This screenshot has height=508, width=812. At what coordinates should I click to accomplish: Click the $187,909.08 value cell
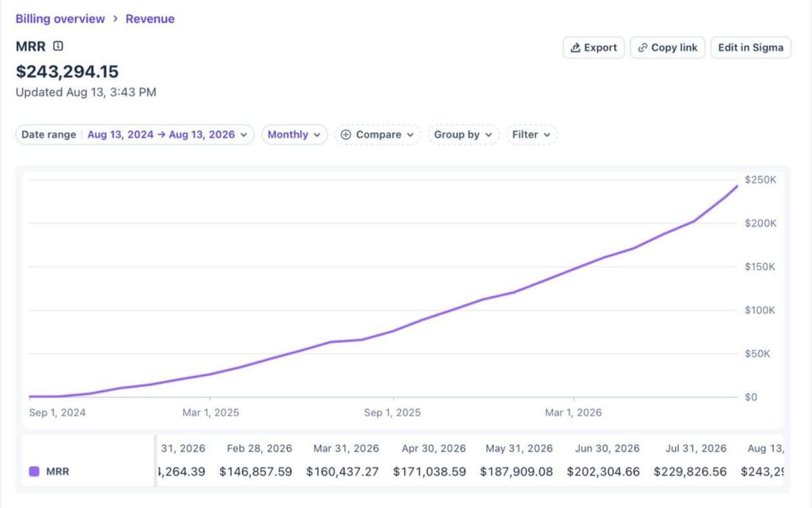tap(516, 471)
